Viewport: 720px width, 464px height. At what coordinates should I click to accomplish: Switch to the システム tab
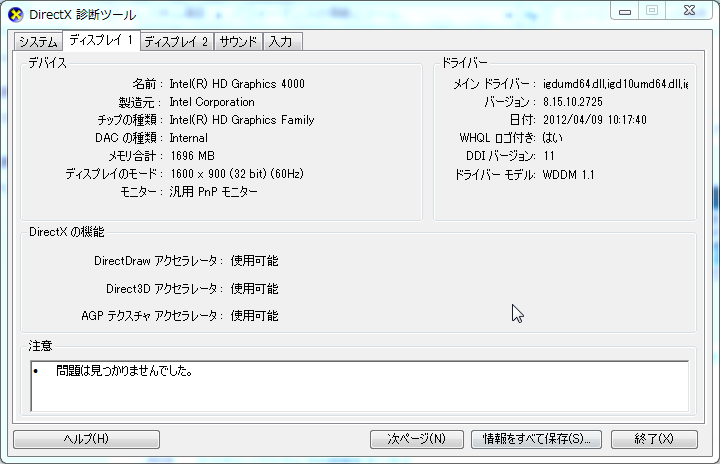[x=38, y=42]
